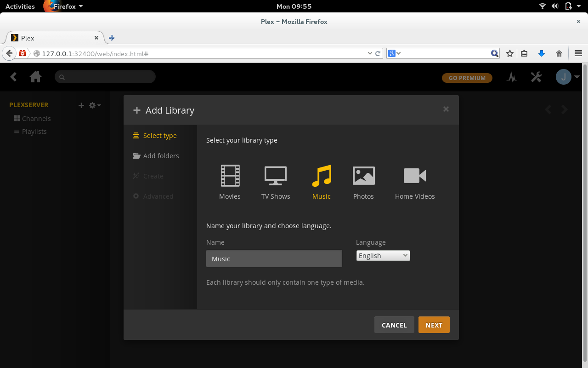Open the URL history dropdown arrow
588x368 pixels.
point(370,53)
